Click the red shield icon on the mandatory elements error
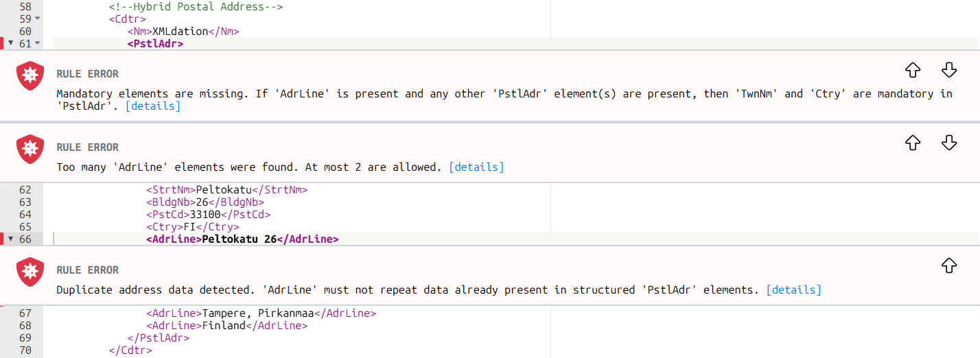 pos(30,75)
